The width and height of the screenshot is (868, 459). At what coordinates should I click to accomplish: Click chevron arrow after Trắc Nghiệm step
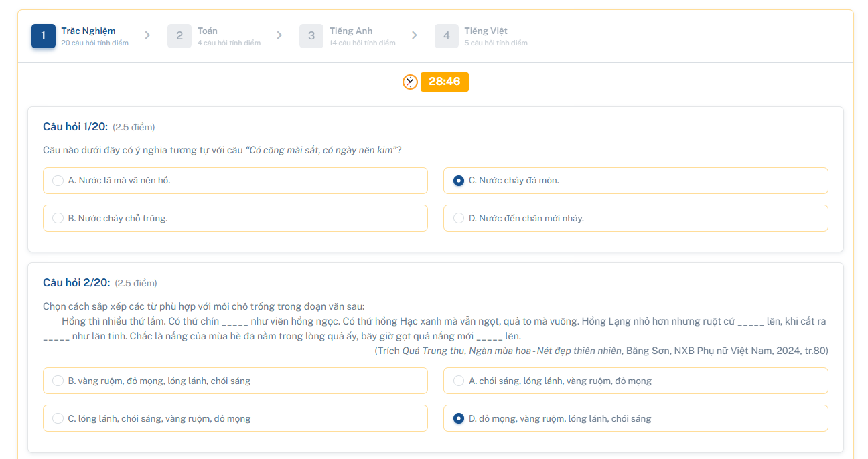pyautogui.click(x=147, y=35)
